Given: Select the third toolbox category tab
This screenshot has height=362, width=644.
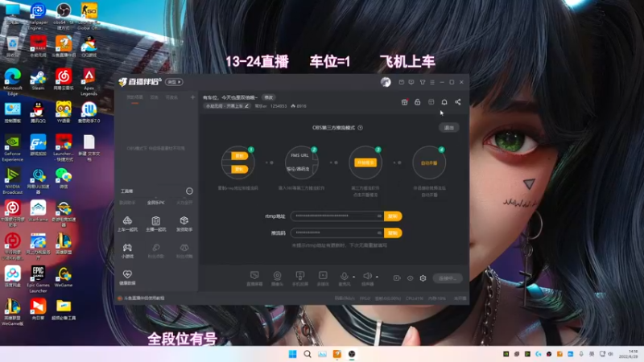Looking at the screenshot, I should pyautogui.click(x=184, y=203).
